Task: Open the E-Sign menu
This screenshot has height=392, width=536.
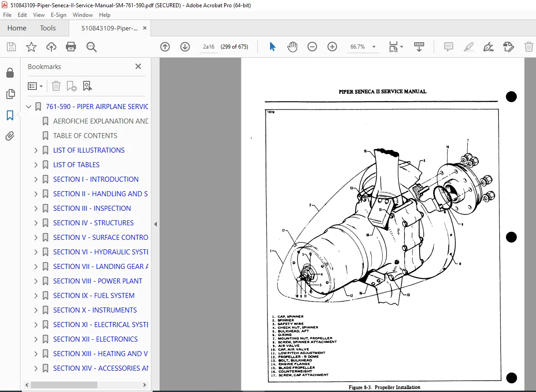Action: [x=59, y=15]
